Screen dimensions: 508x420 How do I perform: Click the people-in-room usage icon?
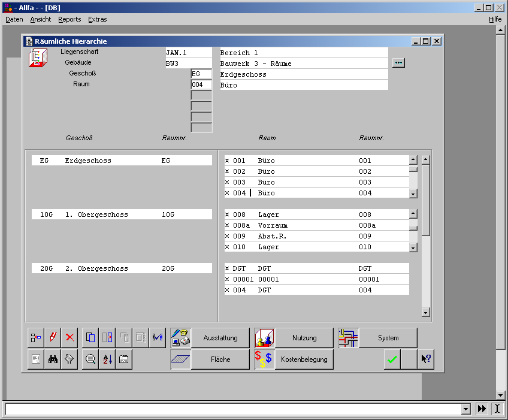[x=264, y=338]
